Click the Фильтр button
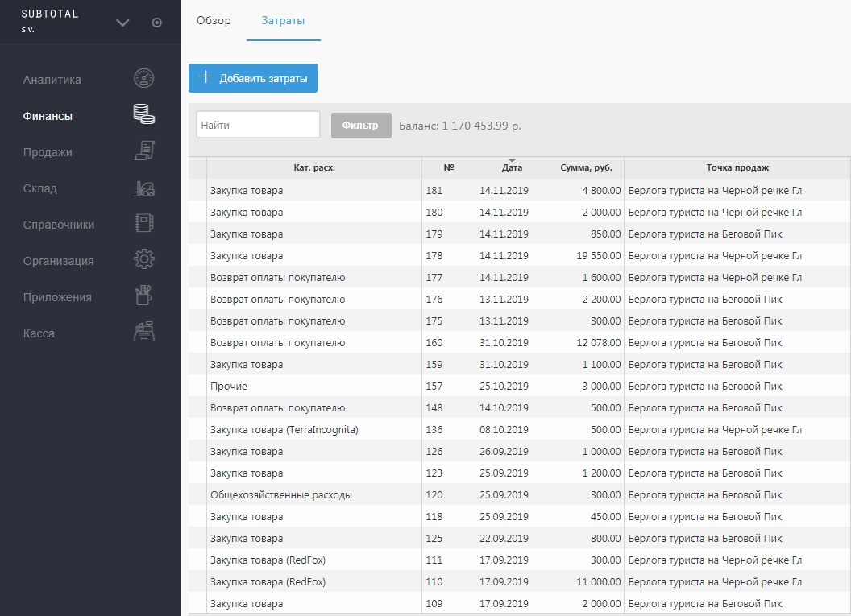 pos(361,126)
